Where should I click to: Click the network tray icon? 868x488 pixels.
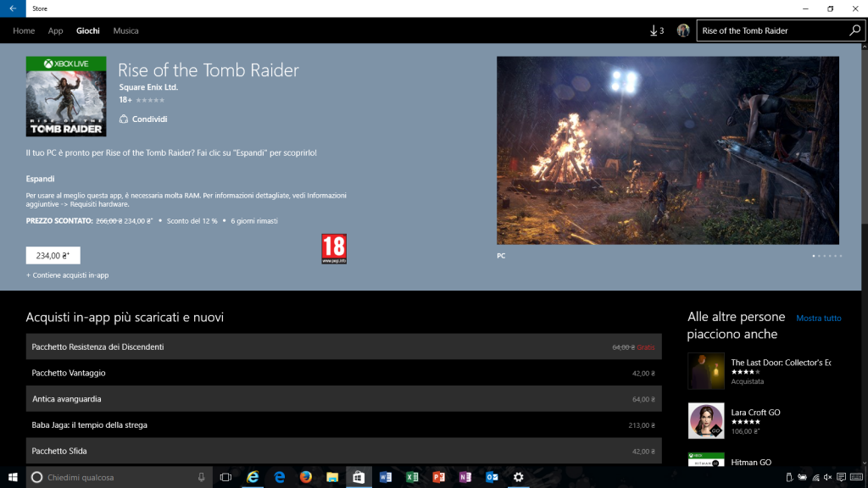[815, 477]
